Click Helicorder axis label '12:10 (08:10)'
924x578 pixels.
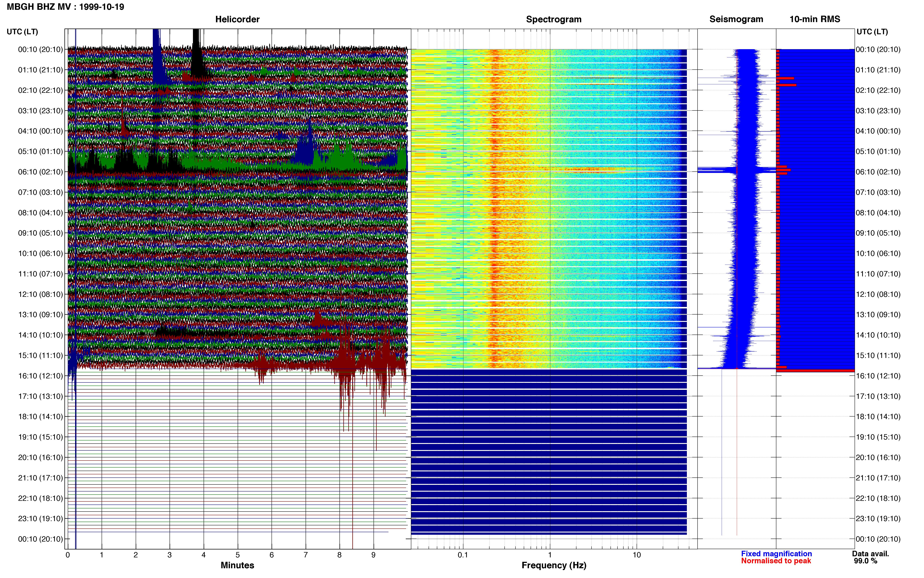click(41, 294)
